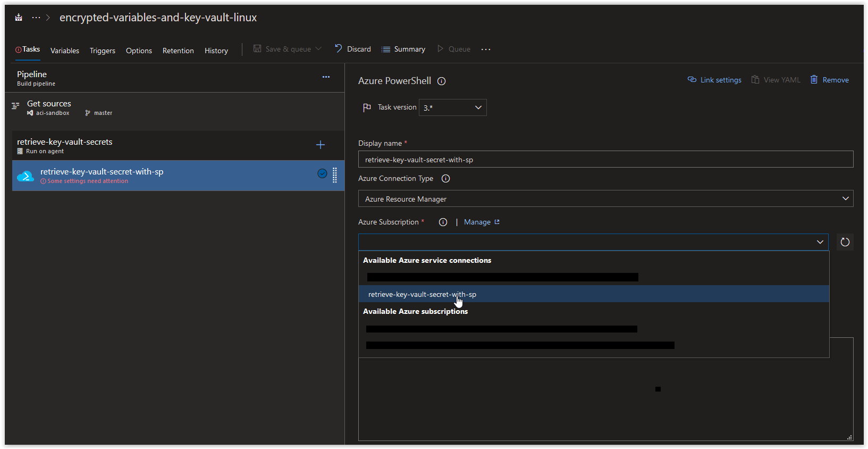Open the Task version dropdown
Screen dimensions: 868x449
(x=453, y=107)
